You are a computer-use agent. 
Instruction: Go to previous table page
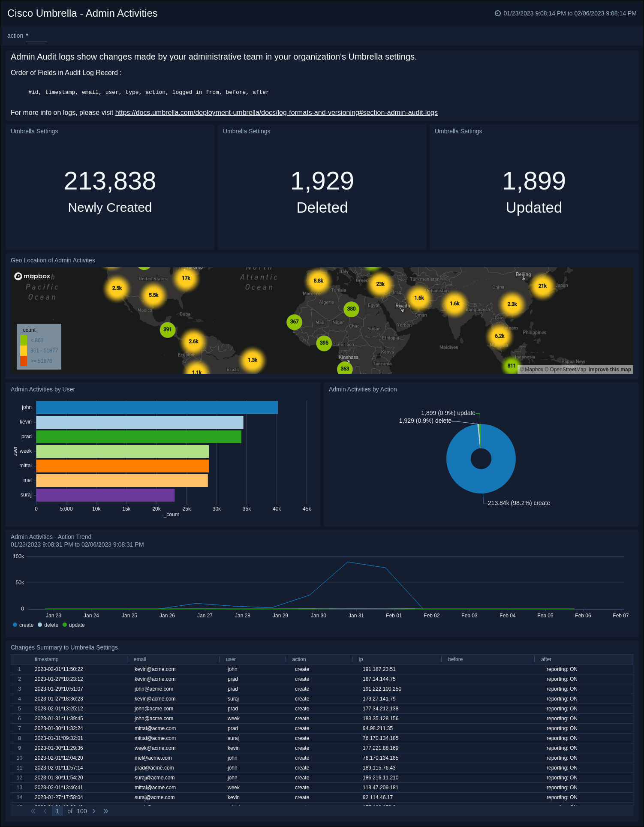coord(45,811)
